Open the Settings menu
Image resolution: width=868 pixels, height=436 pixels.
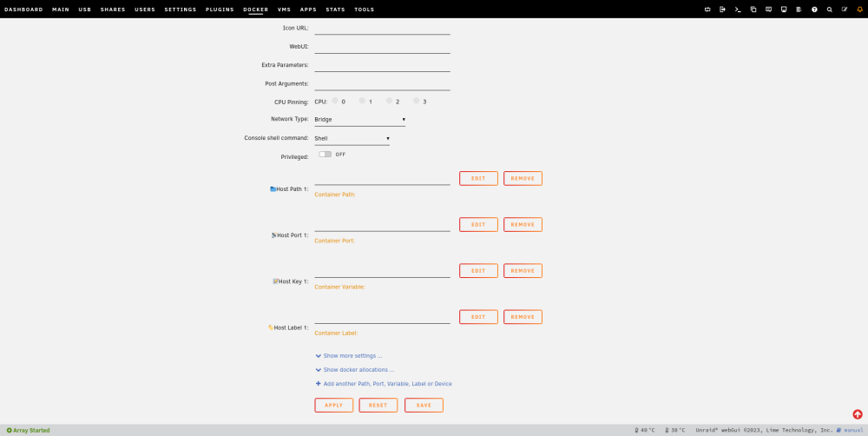[181, 10]
